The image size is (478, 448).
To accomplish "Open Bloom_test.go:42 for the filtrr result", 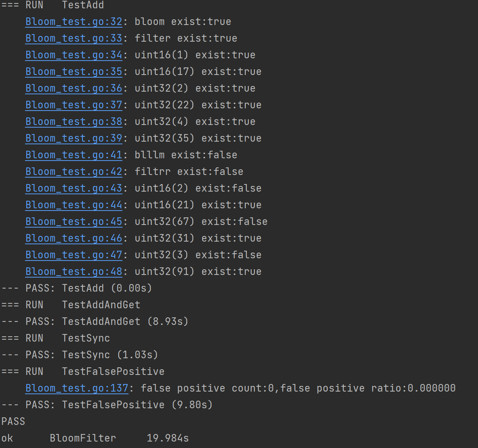I will (x=74, y=172).
